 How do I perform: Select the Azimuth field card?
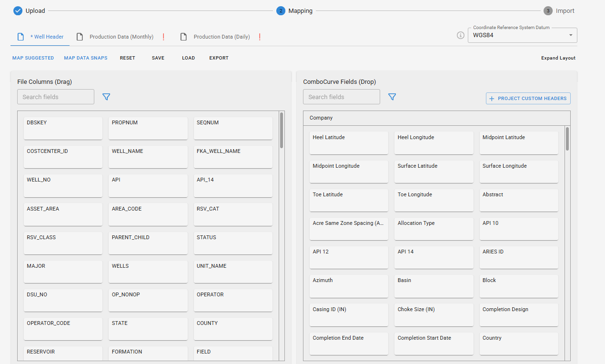click(x=349, y=286)
